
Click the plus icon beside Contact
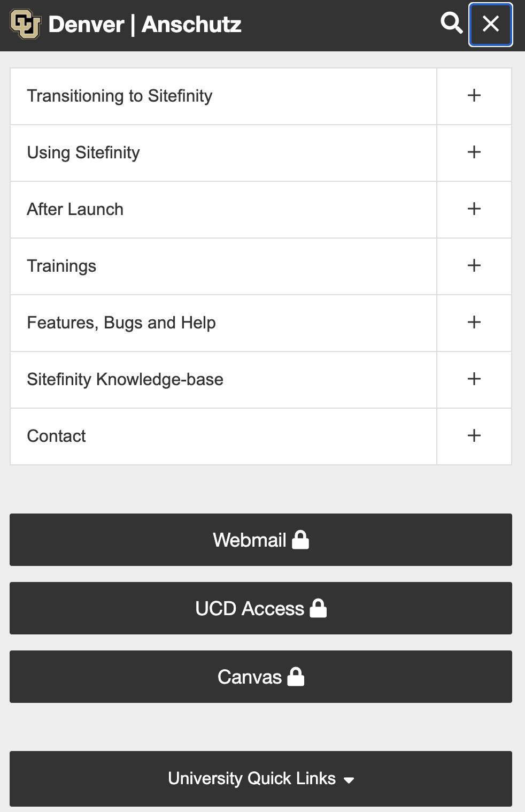(x=474, y=436)
